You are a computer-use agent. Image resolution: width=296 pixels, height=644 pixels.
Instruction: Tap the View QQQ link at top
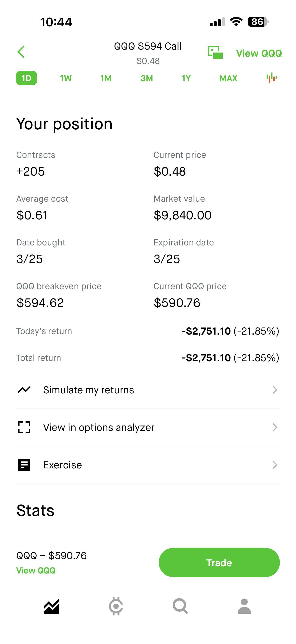(259, 53)
